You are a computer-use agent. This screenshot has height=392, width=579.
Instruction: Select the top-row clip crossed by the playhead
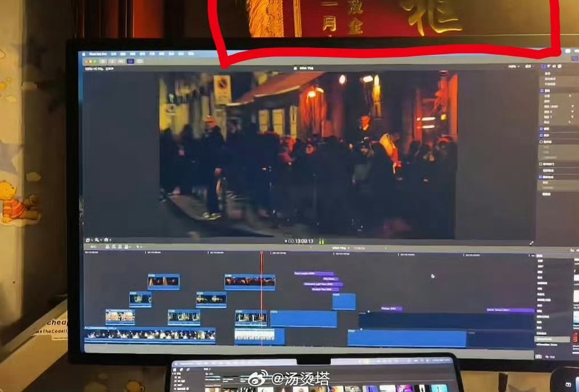(x=250, y=282)
